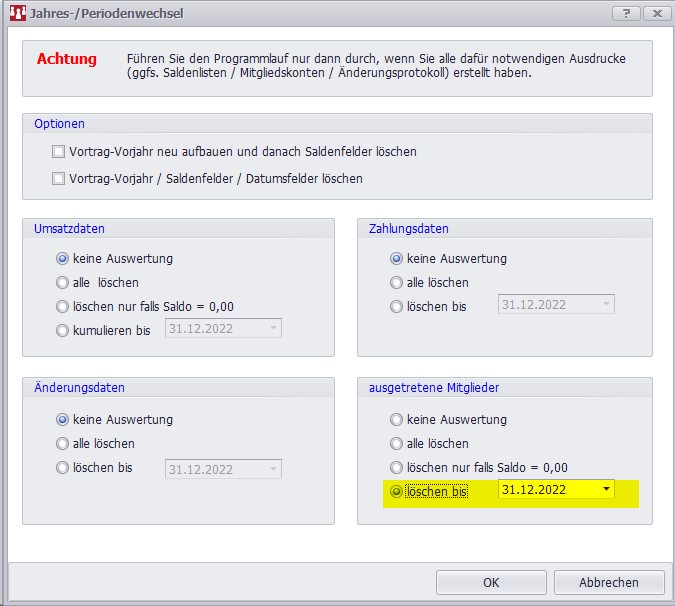Image resolution: width=675 pixels, height=606 pixels.
Task: Click the OK button
Action: click(x=491, y=582)
